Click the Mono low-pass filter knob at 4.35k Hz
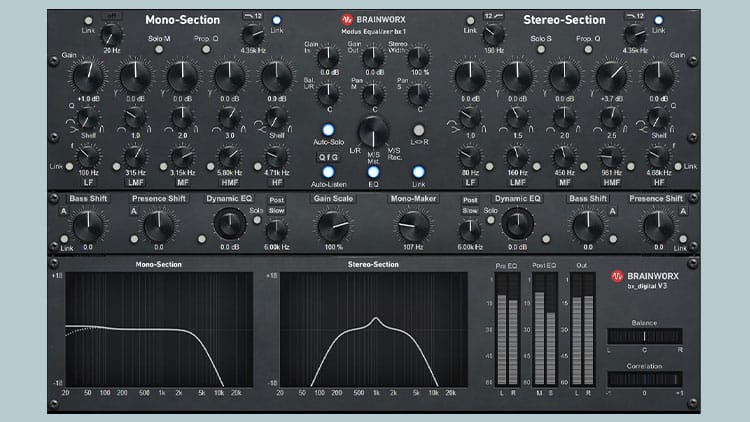The height and width of the screenshot is (422, 750). coord(253,35)
